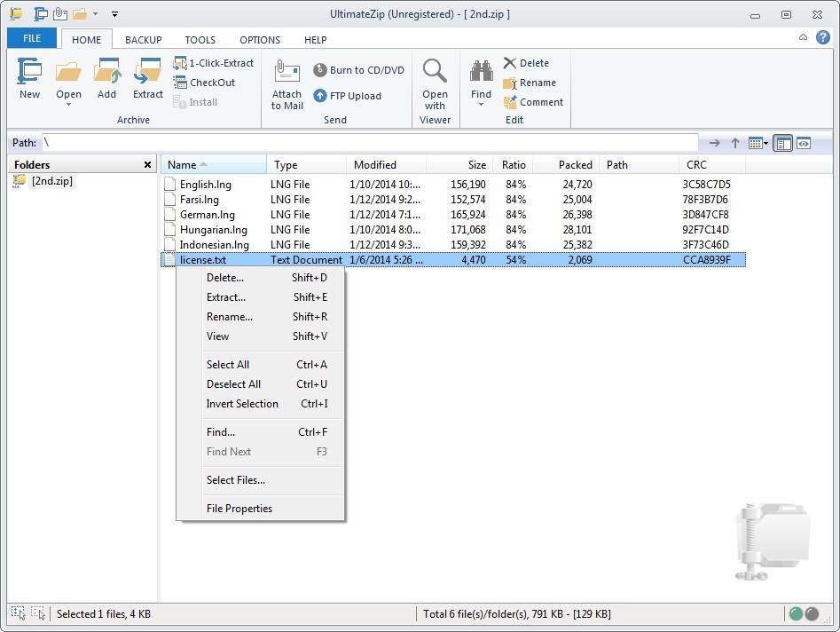840x632 pixels.
Task: Activate the file preview pane icon
Action: (x=804, y=142)
